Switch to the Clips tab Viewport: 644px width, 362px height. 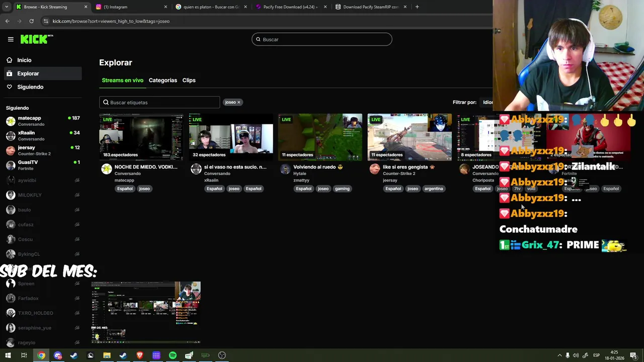pos(189,80)
